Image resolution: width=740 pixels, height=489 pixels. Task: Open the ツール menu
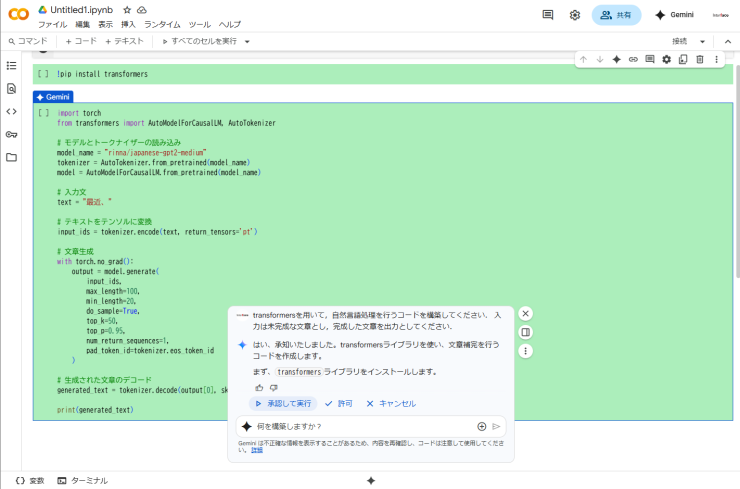(x=200, y=25)
